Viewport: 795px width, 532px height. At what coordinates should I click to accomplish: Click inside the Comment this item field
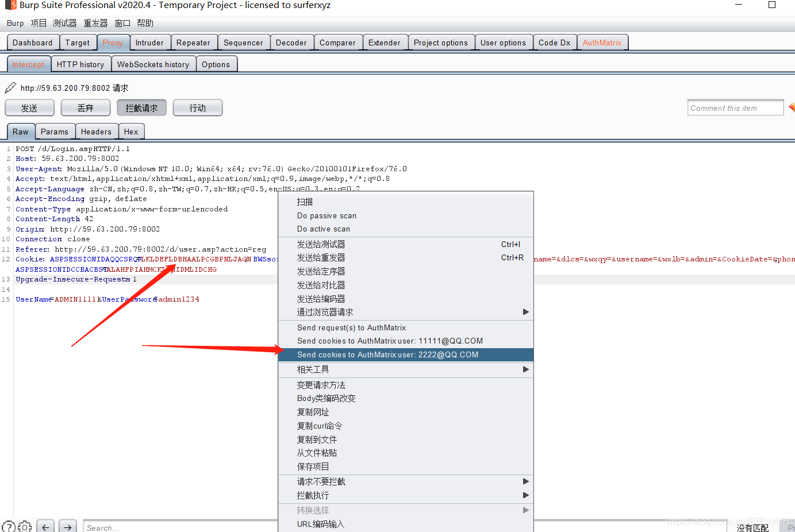pyautogui.click(x=735, y=107)
